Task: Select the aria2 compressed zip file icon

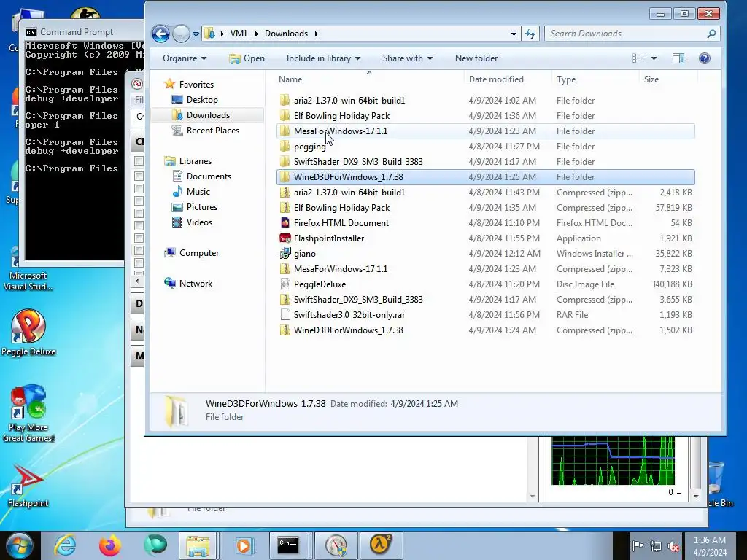Action: (x=285, y=192)
